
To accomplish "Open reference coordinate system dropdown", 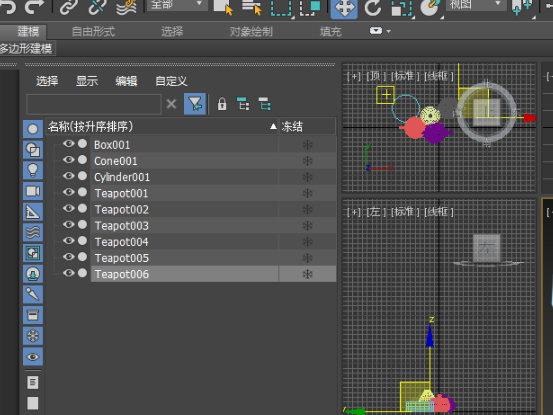I will click(x=475, y=5).
